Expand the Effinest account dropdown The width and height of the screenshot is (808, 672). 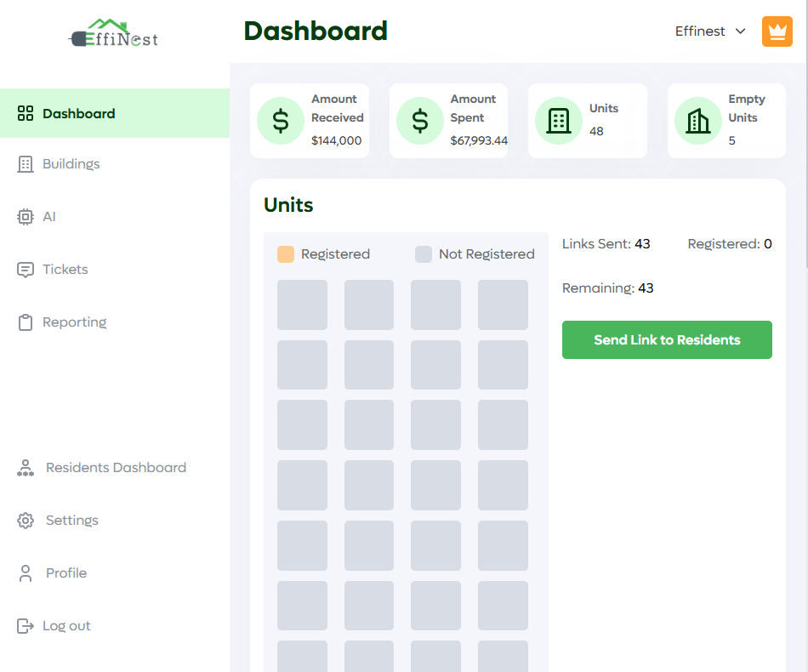coord(710,31)
